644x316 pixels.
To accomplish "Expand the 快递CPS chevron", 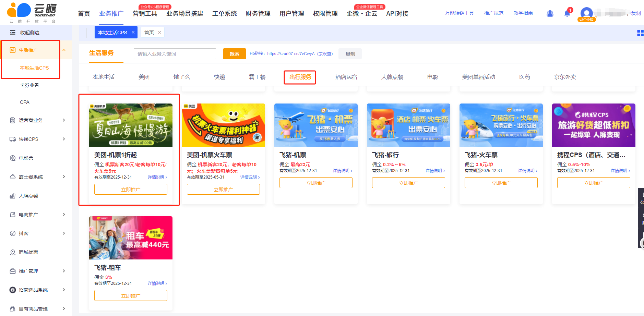I will coord(64,139).
